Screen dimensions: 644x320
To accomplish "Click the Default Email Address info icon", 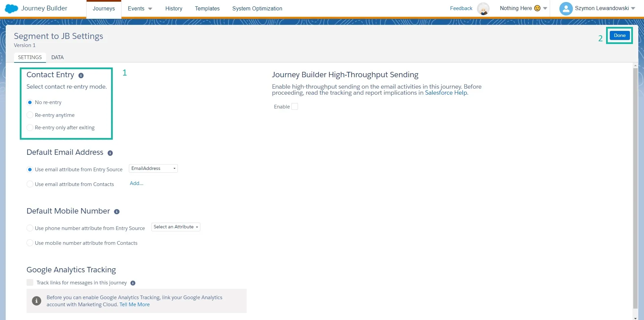I will (110, 153).
